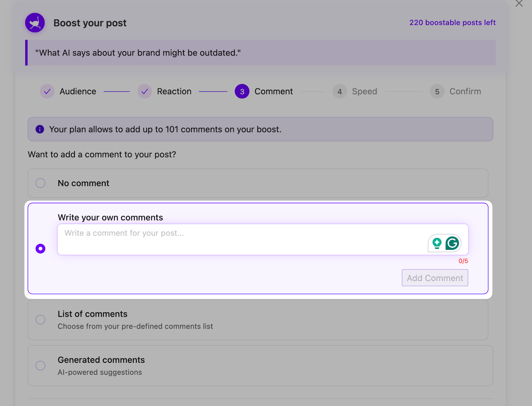Open Grammarly suggestions via the lightbulb icon
This screenshot has width=532, height=406.
[437, 243]
